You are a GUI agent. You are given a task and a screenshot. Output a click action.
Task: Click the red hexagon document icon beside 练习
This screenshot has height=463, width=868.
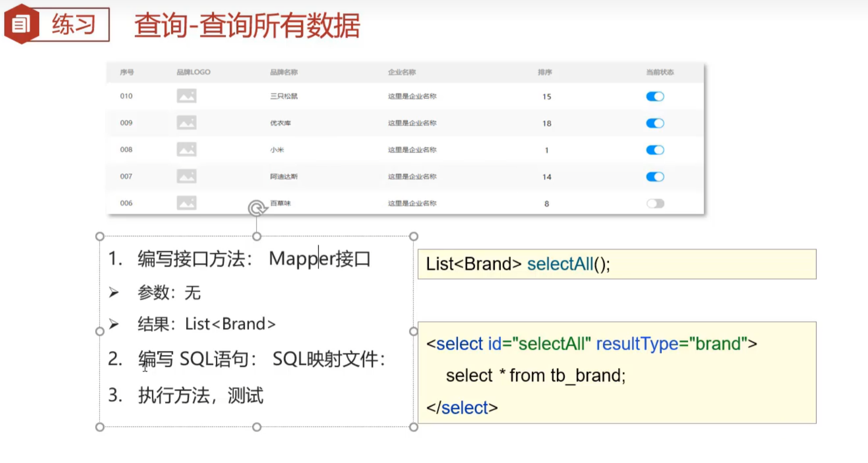point(21,24)
